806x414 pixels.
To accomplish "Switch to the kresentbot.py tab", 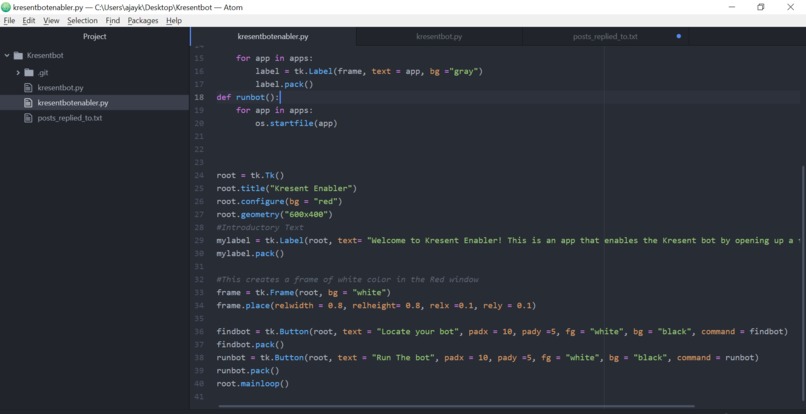I will click(439, 37).
